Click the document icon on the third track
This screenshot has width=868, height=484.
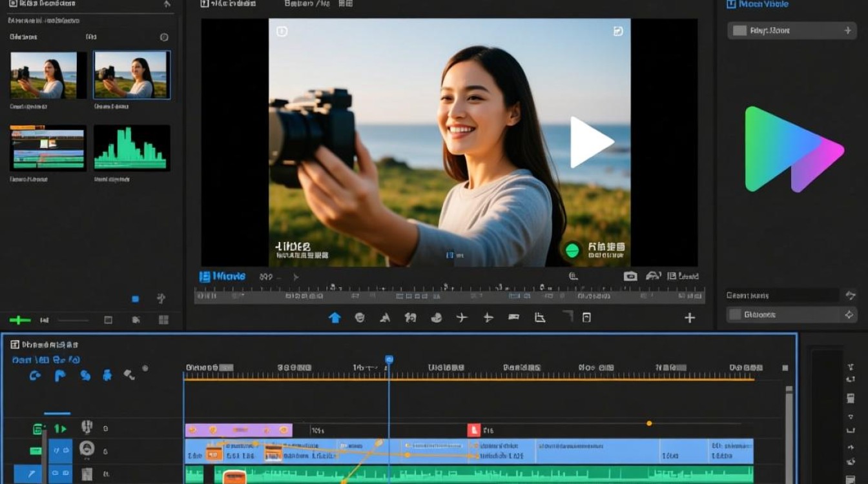coord(87,474)
